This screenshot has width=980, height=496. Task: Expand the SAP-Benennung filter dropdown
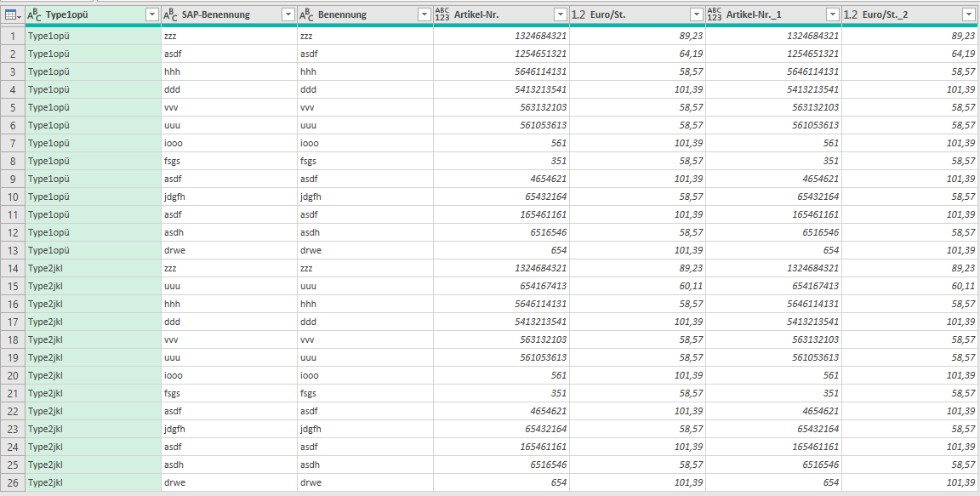click(x=288, y=14)
